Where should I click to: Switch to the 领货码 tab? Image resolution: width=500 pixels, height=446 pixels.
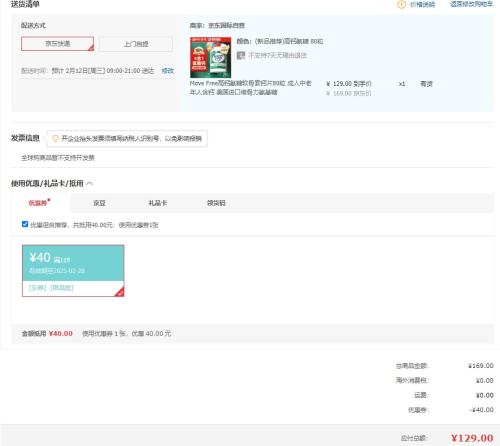point(216,203)
